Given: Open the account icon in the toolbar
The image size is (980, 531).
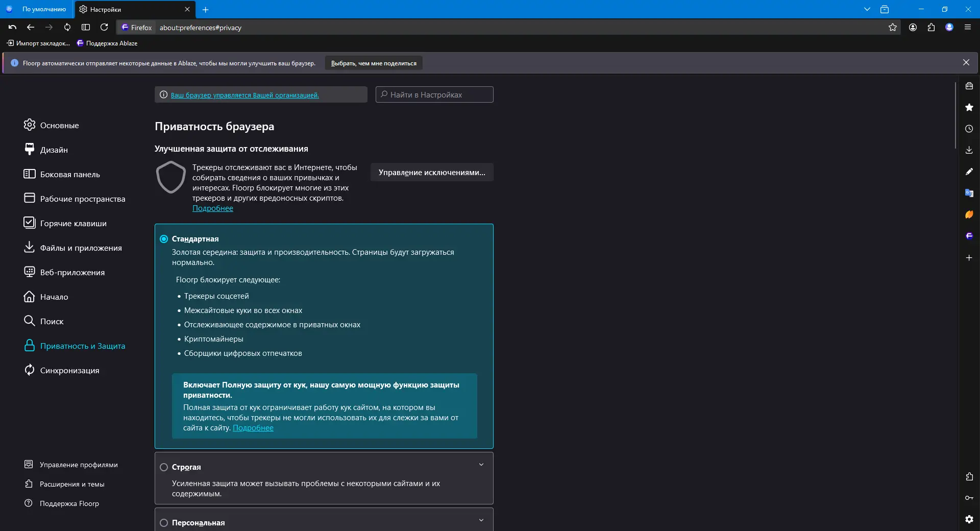Looking at the screenshot, I should 913,28.
